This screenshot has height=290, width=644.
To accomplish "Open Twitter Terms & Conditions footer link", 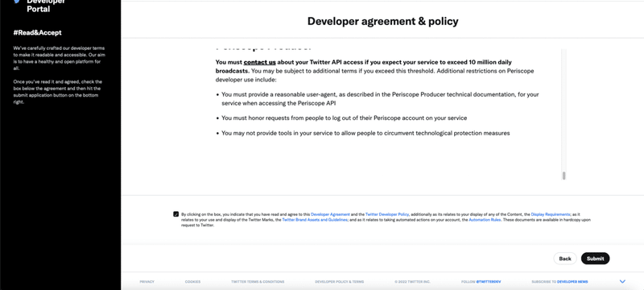I will point(258,282).
